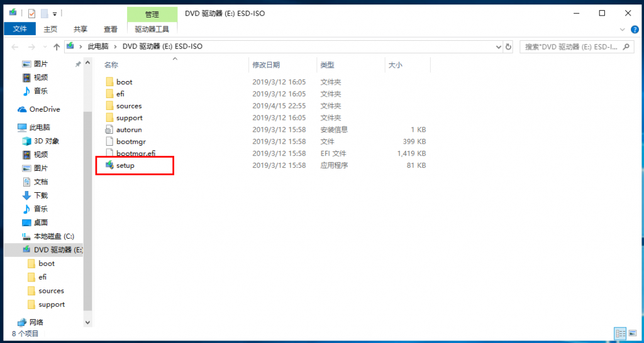644x343 pixels.
Task: Open recent locations dropdown arrow
Action: click(45, 46)
